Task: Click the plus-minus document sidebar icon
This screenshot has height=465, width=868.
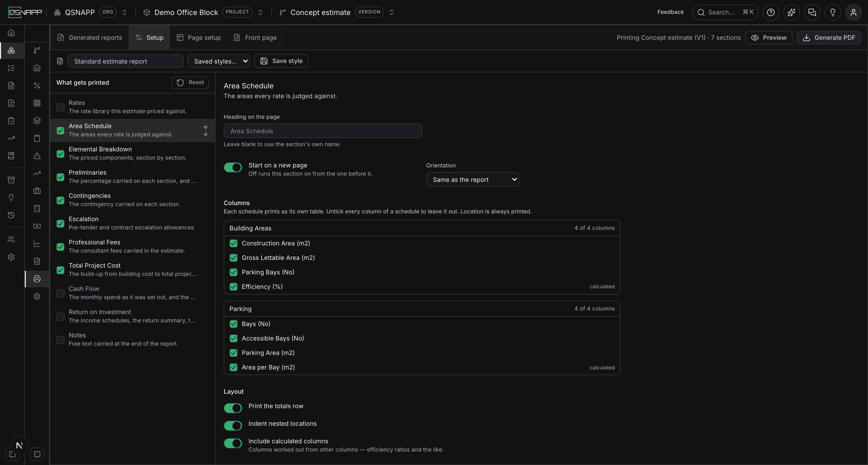Action: coord(11,103)
